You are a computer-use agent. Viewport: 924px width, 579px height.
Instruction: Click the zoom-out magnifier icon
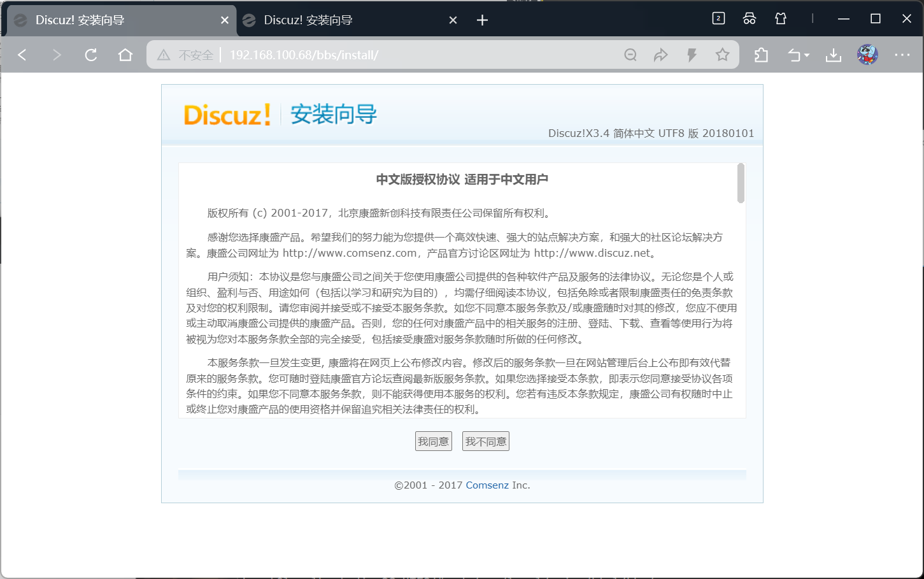[x=630, y=55]
